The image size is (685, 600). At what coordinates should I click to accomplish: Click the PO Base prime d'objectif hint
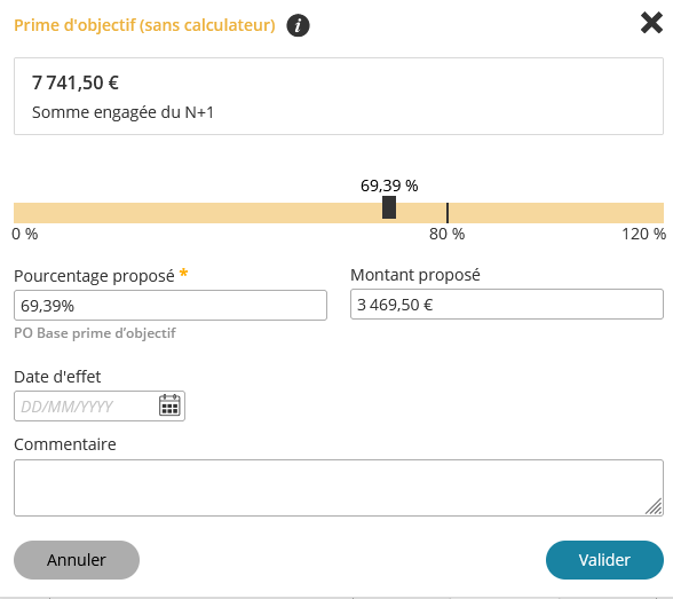pyautogui.click(x=95, y=333)
